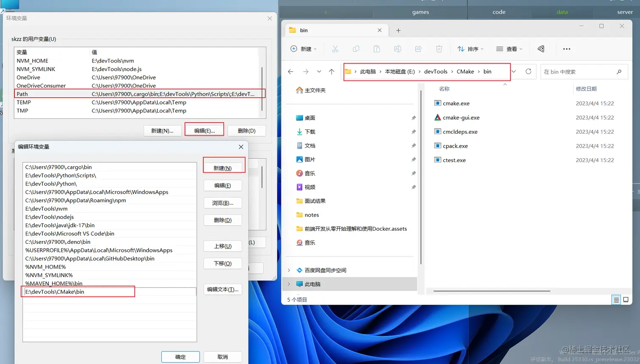Image resolution: width=640 pixels, height=364 pixels.
Task: Click 删除(D) in the edit variable dialog
Action: 223,220
